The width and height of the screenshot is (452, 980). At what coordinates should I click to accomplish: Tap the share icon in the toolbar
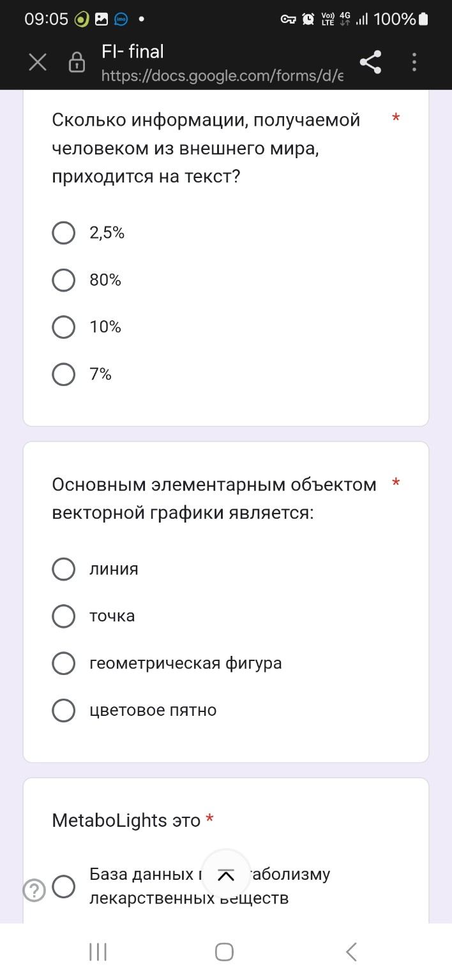coord(371,62)
